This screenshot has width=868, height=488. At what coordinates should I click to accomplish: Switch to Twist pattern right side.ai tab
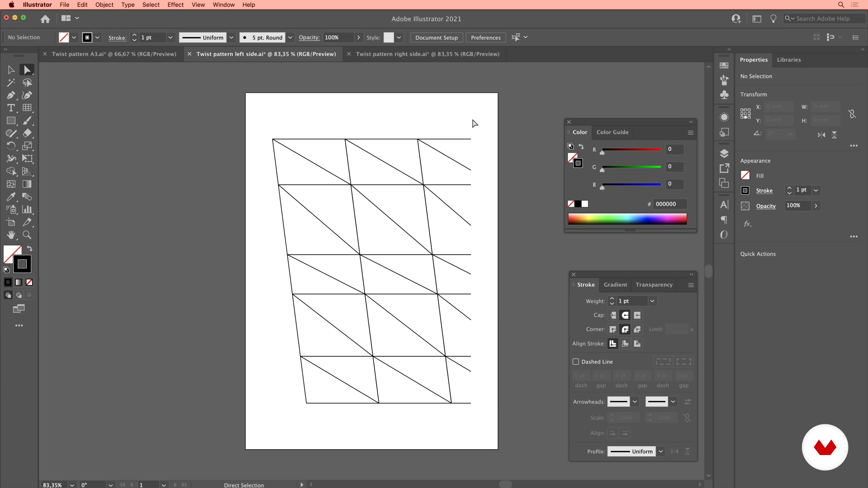click(428, 54)
